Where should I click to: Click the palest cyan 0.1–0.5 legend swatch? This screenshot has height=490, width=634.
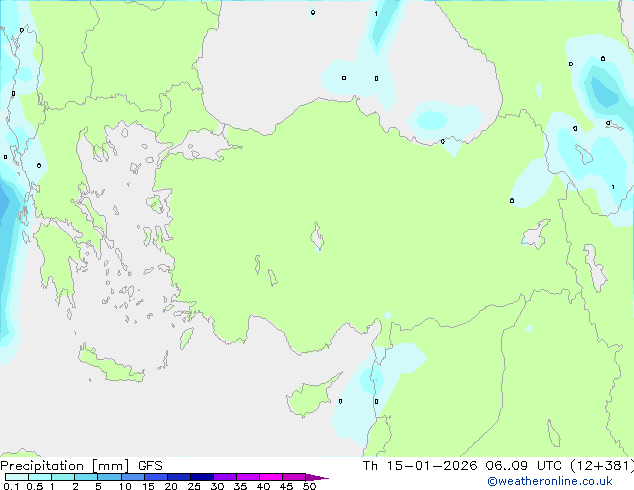[x=17, y=477]
